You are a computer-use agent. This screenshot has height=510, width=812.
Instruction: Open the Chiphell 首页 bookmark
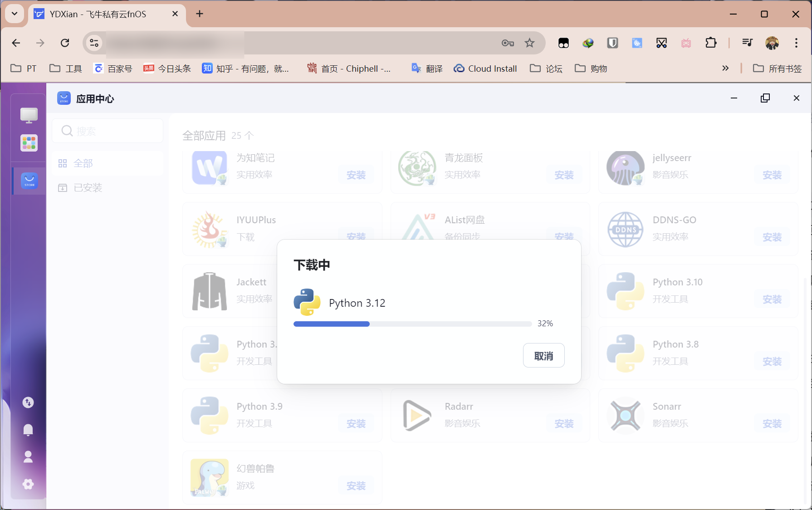[x=349, y=69]
